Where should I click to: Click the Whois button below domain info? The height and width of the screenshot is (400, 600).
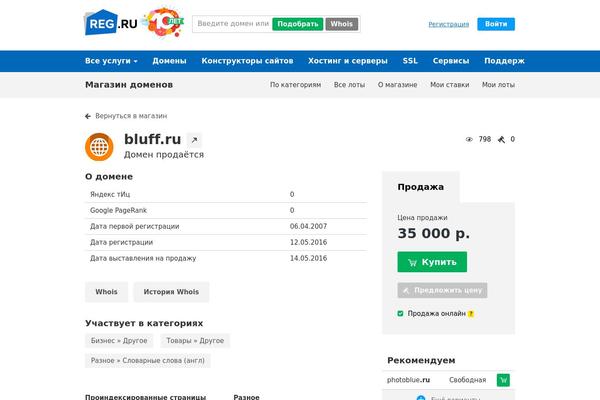coord(106,292)
